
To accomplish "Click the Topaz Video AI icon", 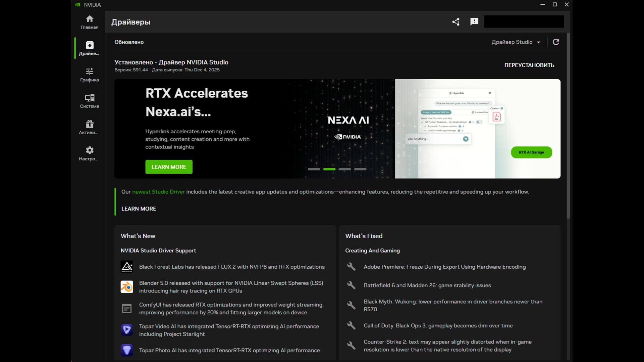I will click(127, 330).
